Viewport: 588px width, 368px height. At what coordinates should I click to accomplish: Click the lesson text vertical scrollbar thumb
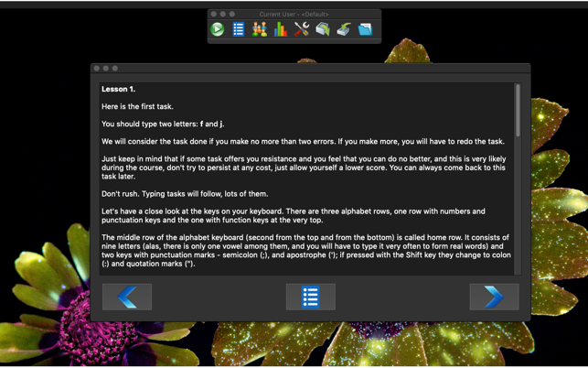pyautogui.click(x=518, y=111)
